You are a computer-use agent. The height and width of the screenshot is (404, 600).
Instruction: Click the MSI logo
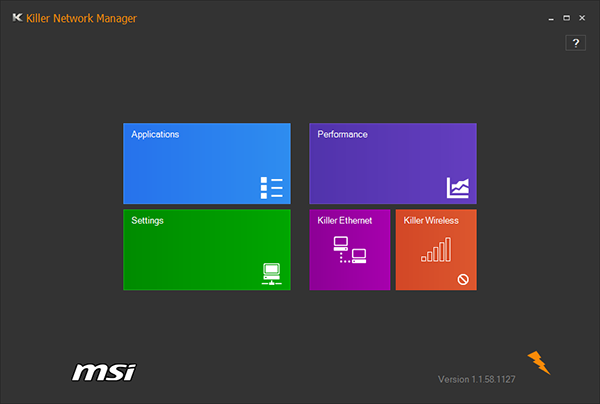coord(104,372)
